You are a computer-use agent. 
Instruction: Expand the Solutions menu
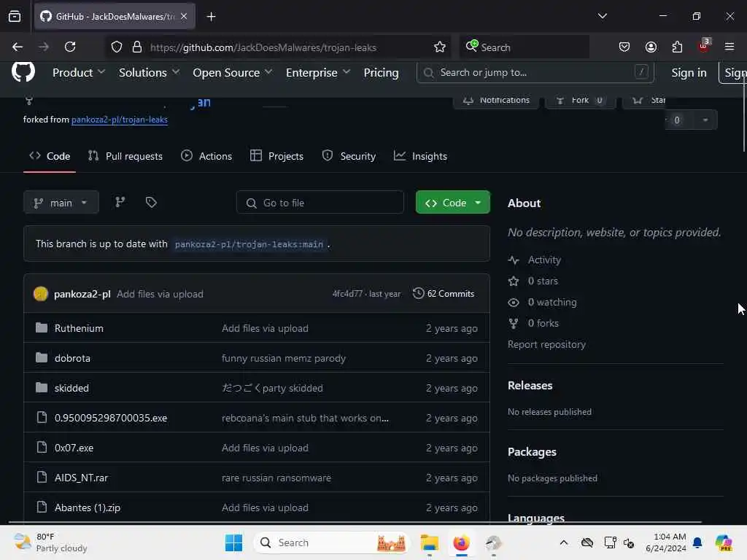coord(149,72)
